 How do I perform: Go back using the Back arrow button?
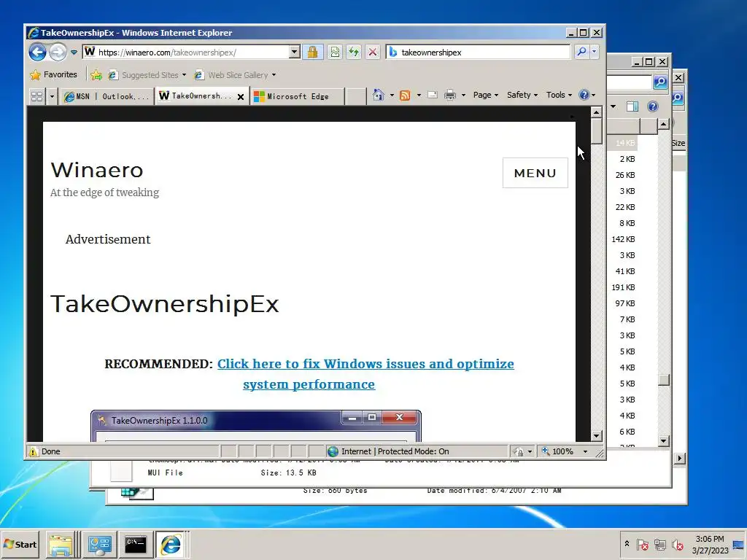pos(37,52)
